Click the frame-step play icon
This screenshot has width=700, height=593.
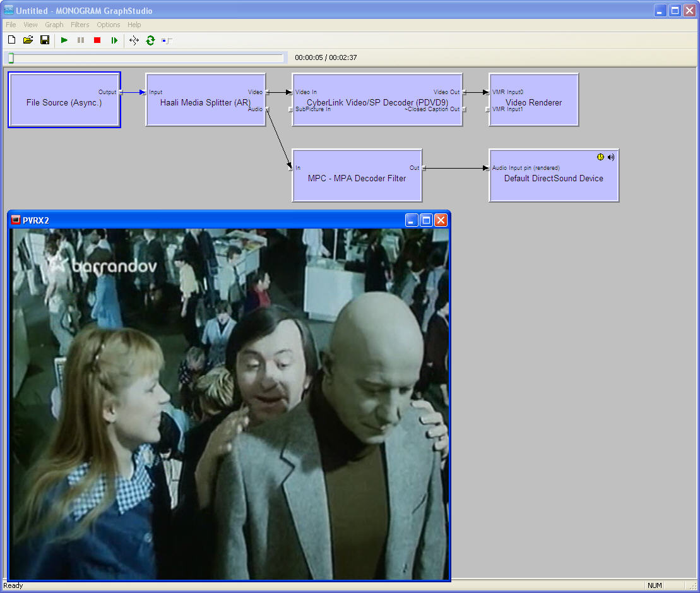pyautogui.click(x=114, y=40)
